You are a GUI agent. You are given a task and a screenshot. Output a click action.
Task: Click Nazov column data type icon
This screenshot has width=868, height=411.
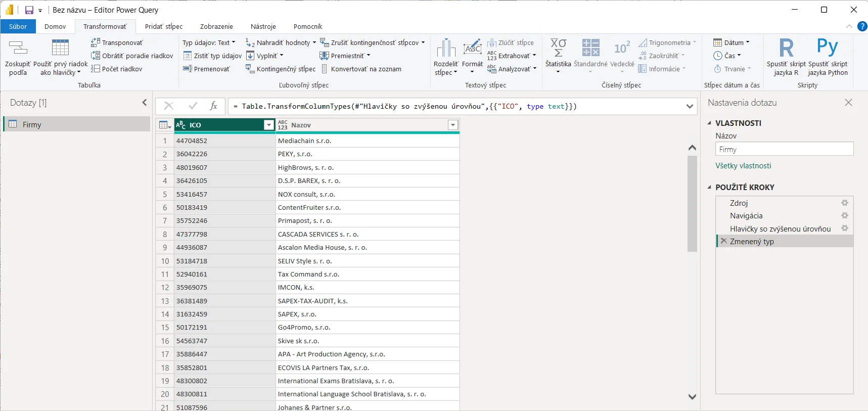[283, 125]
